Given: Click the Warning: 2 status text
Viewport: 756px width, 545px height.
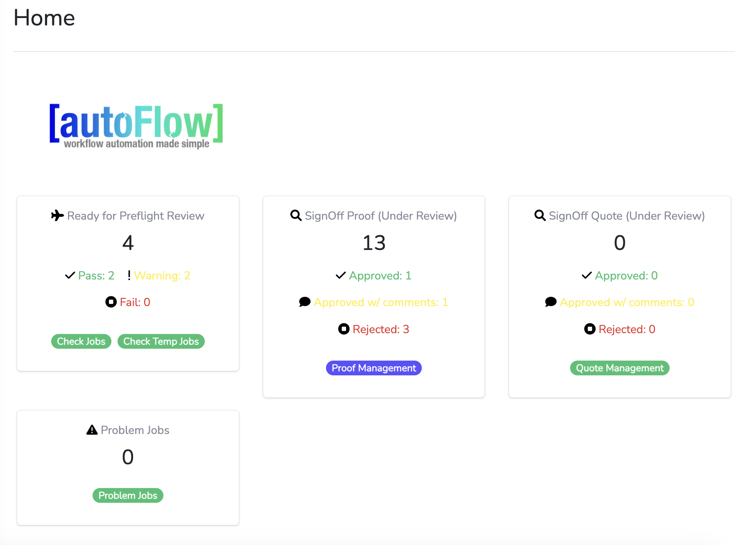Looking at the screenshot, I should [x=162, y=275].
